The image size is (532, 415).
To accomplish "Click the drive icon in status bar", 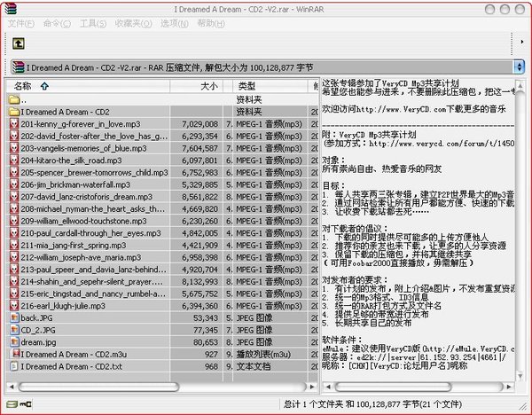I will click(12, 404).
